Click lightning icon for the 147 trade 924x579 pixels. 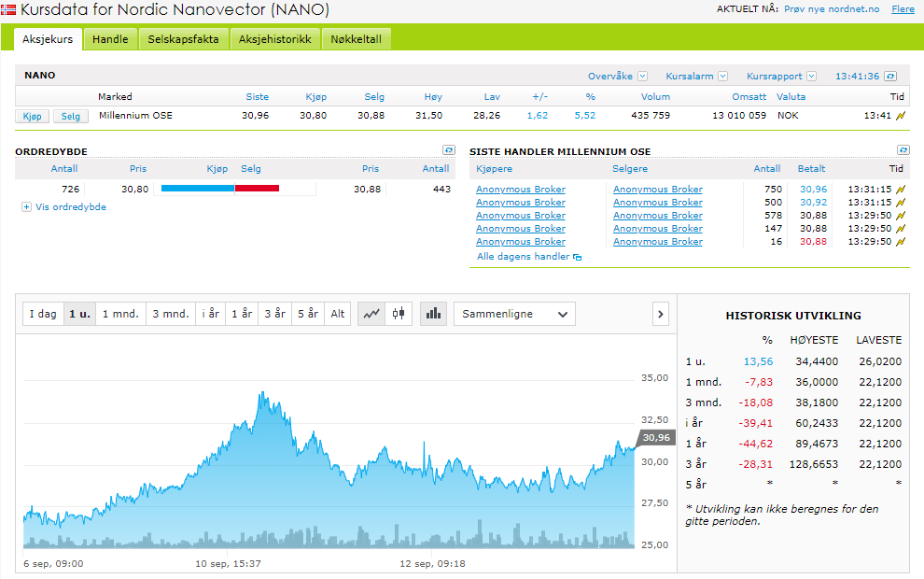click(901, 228)
